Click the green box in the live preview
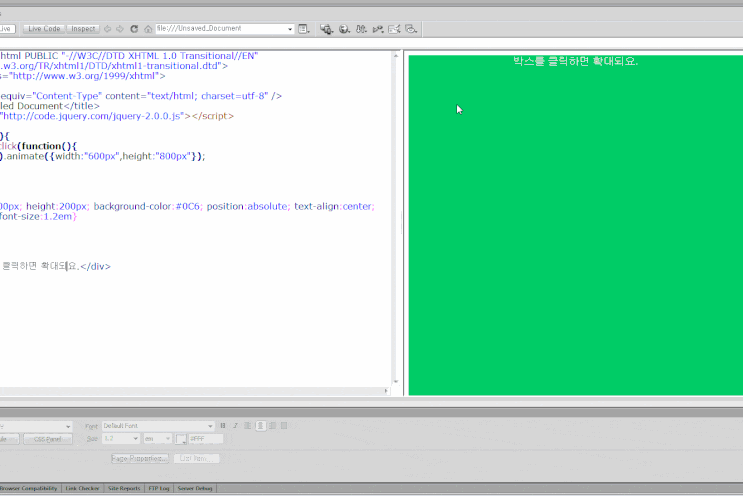Image resolution: width=743 pixels, height=496 pixels. [x=575, y=225]
